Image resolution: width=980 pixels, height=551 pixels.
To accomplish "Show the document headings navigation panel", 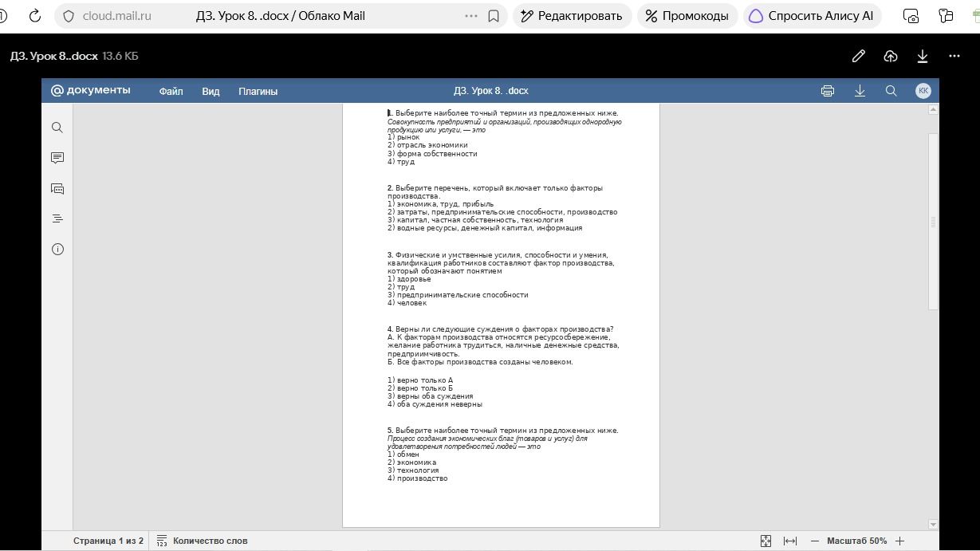I will (57, 218).
